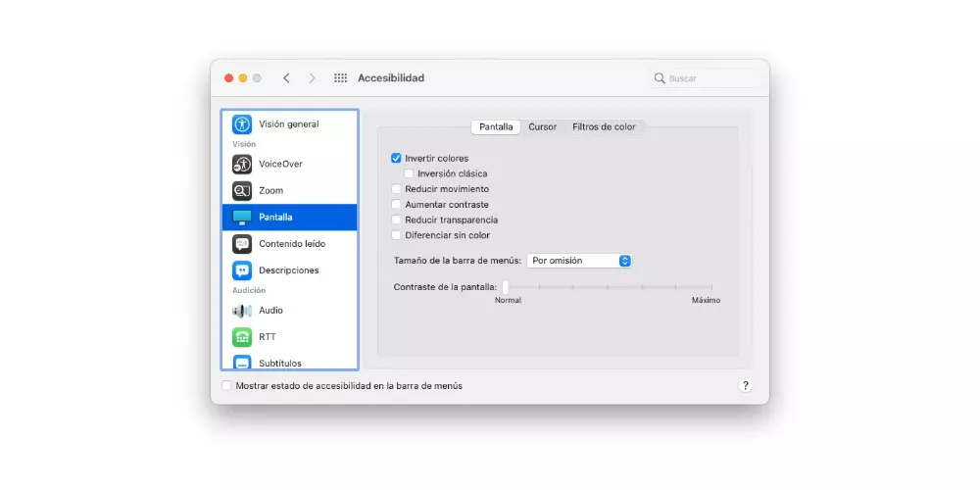Open Tamaño de la barra de menús dropdown
The width and height of the screenshot is (980, 490).
(579, 261)
